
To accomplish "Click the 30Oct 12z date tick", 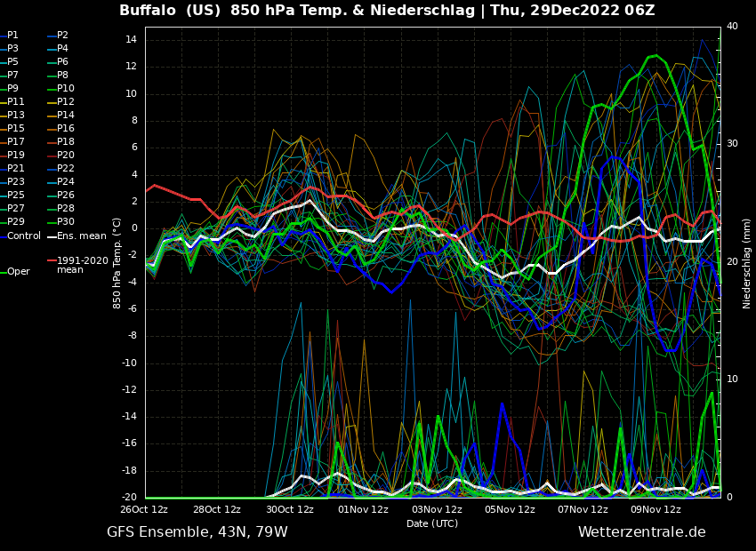I will pos(290,510).
